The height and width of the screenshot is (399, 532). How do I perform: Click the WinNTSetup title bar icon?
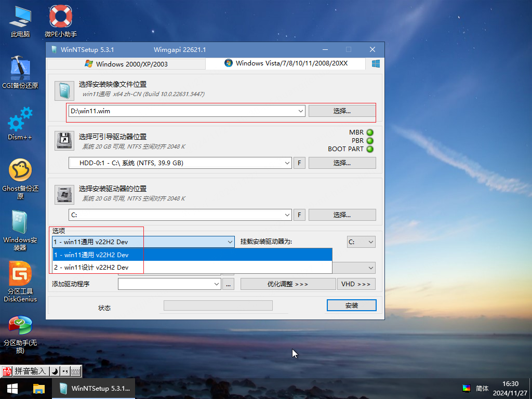click(54, 49)
